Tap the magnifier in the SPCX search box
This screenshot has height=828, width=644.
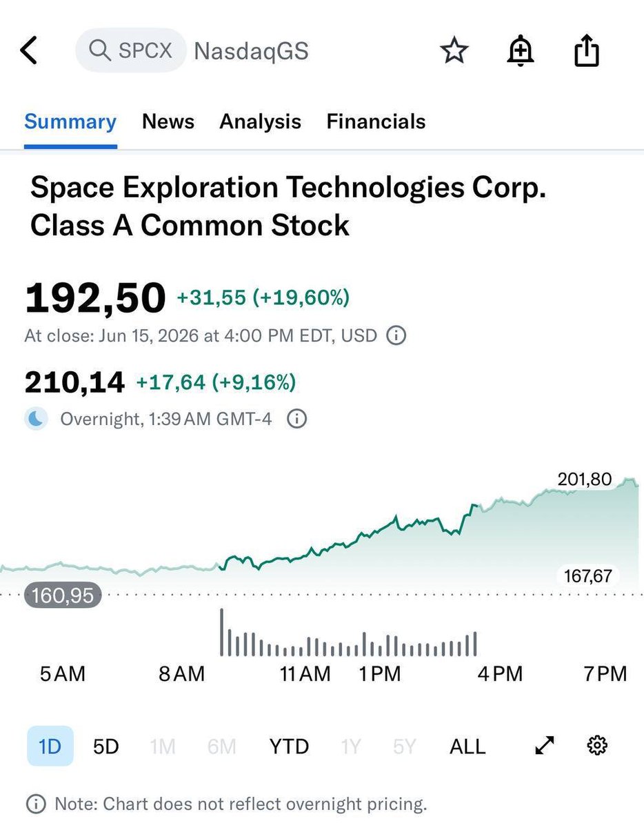point(100,51)
